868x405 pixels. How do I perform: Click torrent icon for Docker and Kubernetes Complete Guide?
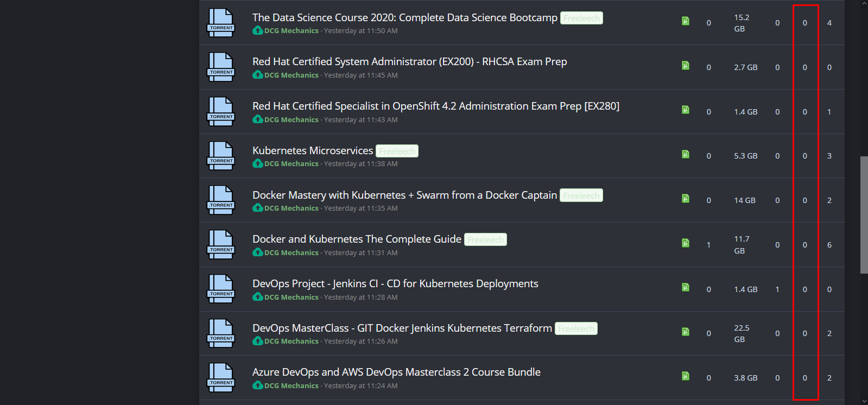point(221,245)
